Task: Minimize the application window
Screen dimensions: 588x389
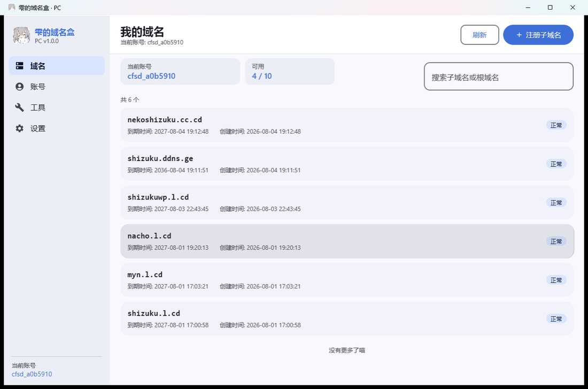Action: click(x=528, y=7)
